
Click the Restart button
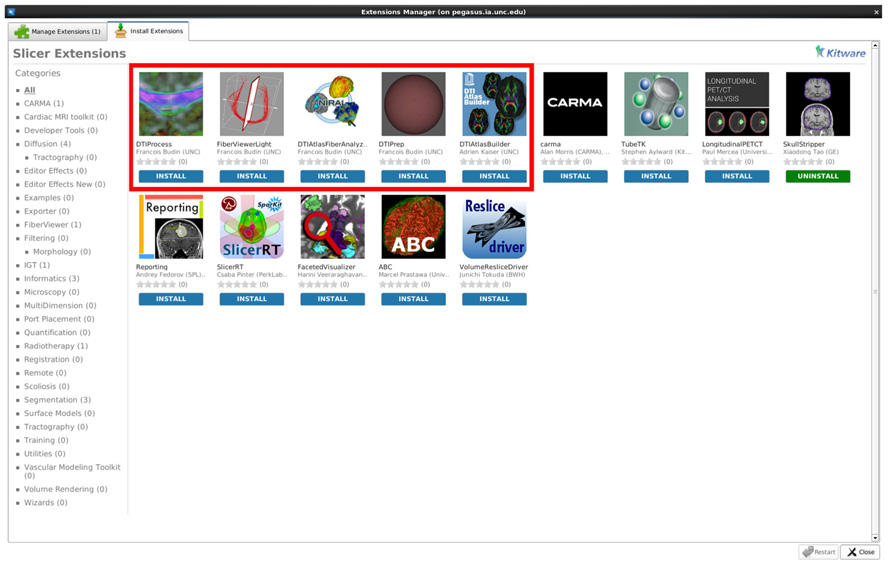[x=819, y=551]
